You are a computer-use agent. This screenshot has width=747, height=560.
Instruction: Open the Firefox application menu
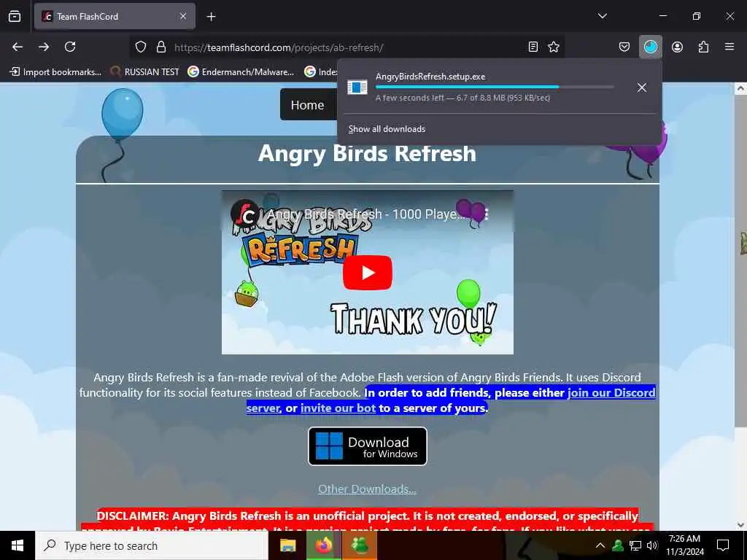point(729,47)
